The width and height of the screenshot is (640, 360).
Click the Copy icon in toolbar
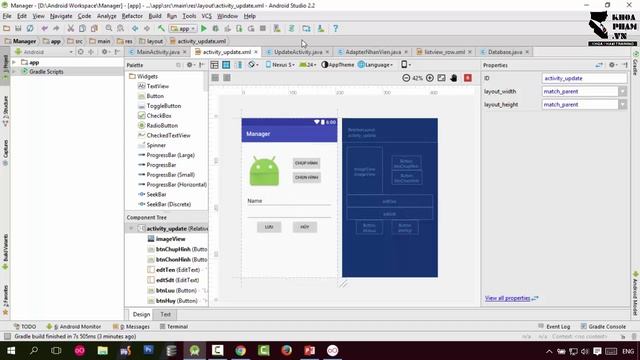click(82, 29)
